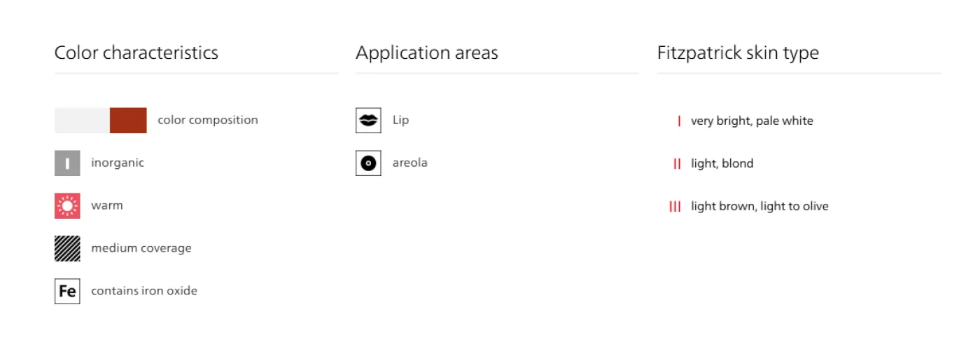
Task: Click 'very bright, pale white' text
Action: (x=752, y=121)
